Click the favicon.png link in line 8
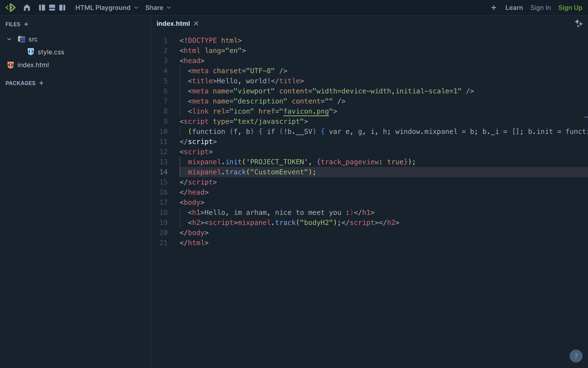Screen dimensions: 588x368 point(306,111)
